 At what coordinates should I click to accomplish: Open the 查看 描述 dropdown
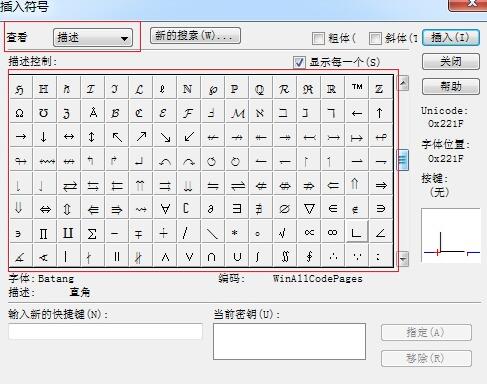click(x=93, y=37)
